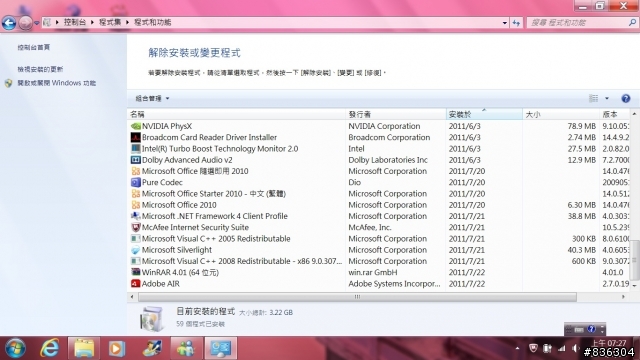This screenshot has width=640, height=360.
Task: Expand the 控制台 breadcrumb arrow
Action: (x=92, y=22)
